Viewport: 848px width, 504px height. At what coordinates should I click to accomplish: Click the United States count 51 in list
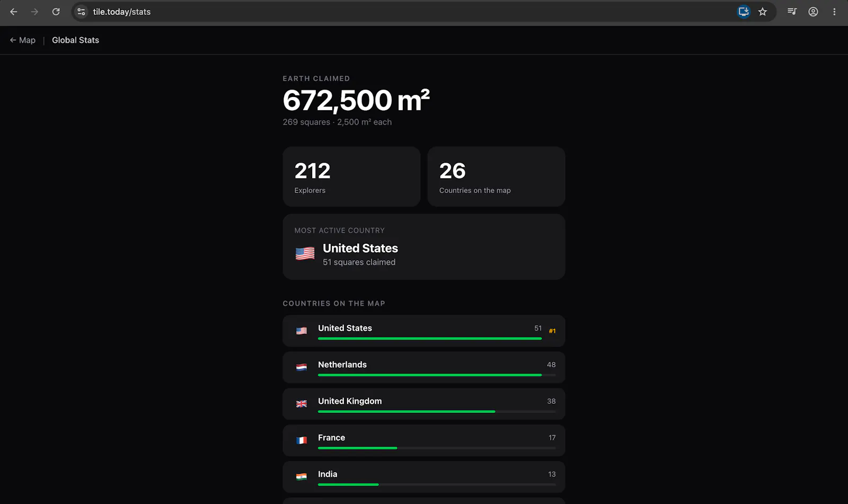(538, 328)
